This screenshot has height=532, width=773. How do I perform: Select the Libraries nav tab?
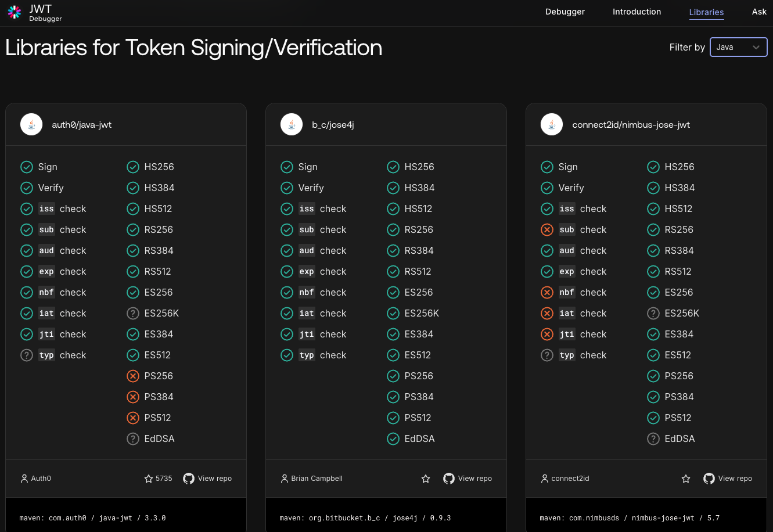[x=706, y=12]
